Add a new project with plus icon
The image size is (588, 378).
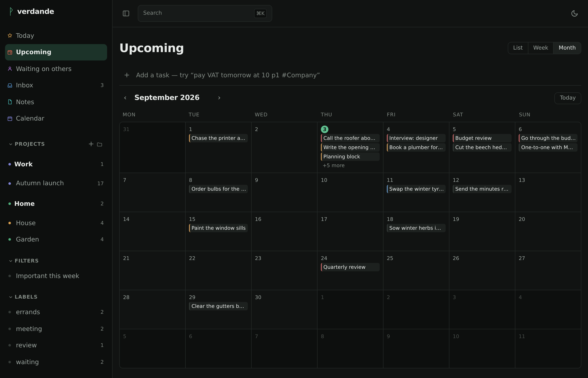(91, 144)
